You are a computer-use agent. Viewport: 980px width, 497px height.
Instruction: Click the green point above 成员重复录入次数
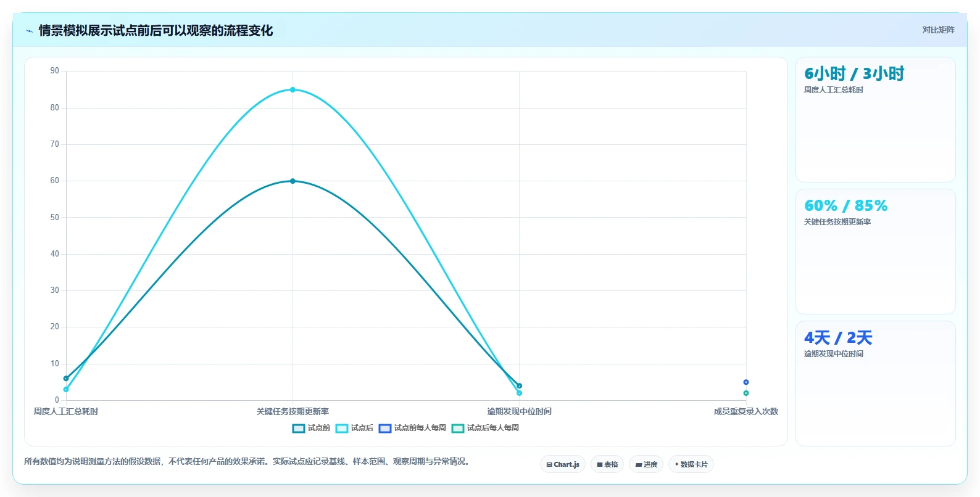coord(746,393)
